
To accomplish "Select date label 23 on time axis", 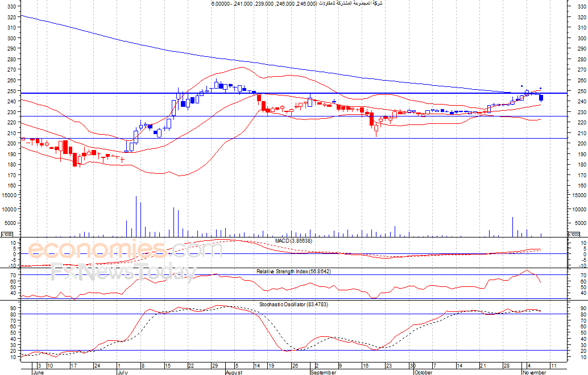I will click(388, 366).
